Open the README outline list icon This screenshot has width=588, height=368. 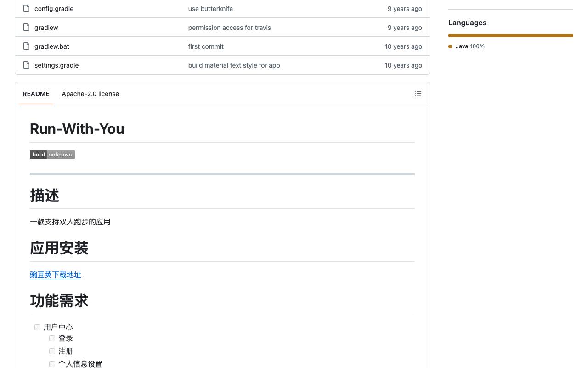click(418, 93)
